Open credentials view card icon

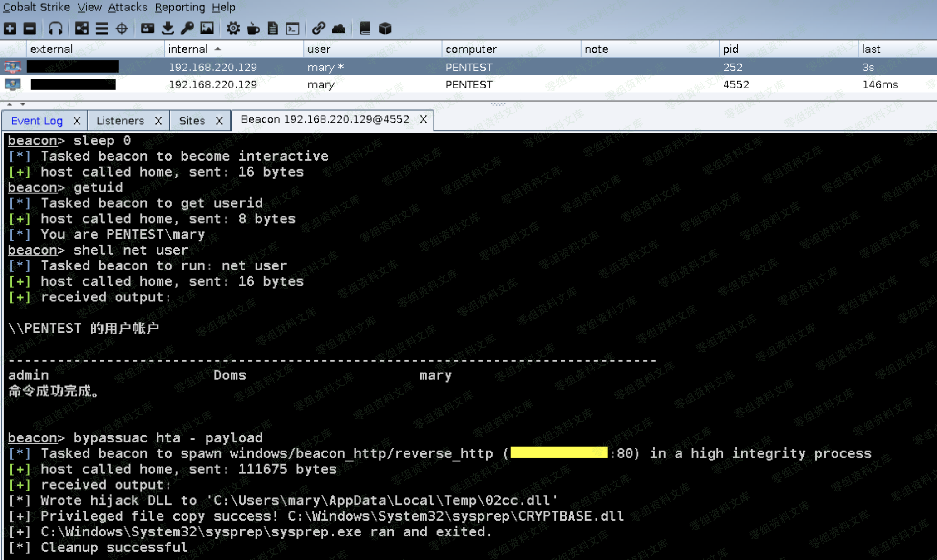pyautogui.click(x=148, y=29)
